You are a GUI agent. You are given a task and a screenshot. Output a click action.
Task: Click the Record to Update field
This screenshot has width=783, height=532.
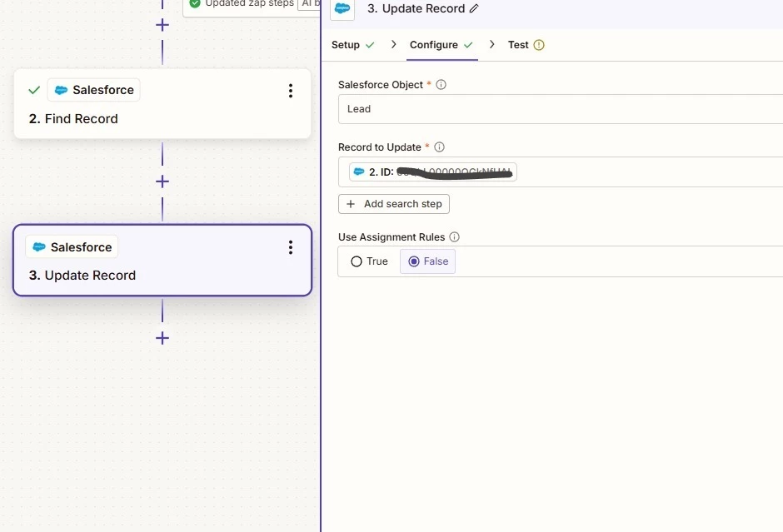tap(561, 172)
